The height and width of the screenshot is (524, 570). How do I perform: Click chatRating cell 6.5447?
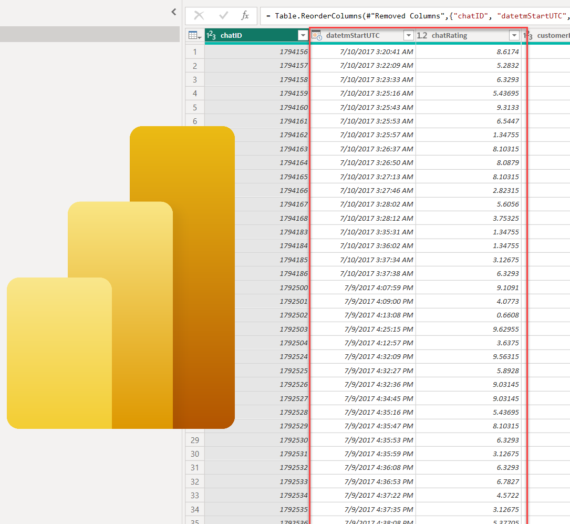click(468, 121)
